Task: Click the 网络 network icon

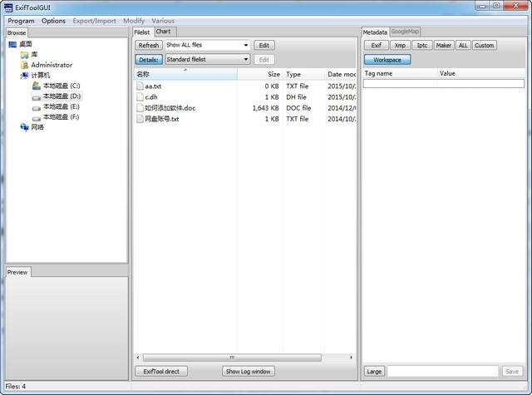Action: click(x=24, y=127)
